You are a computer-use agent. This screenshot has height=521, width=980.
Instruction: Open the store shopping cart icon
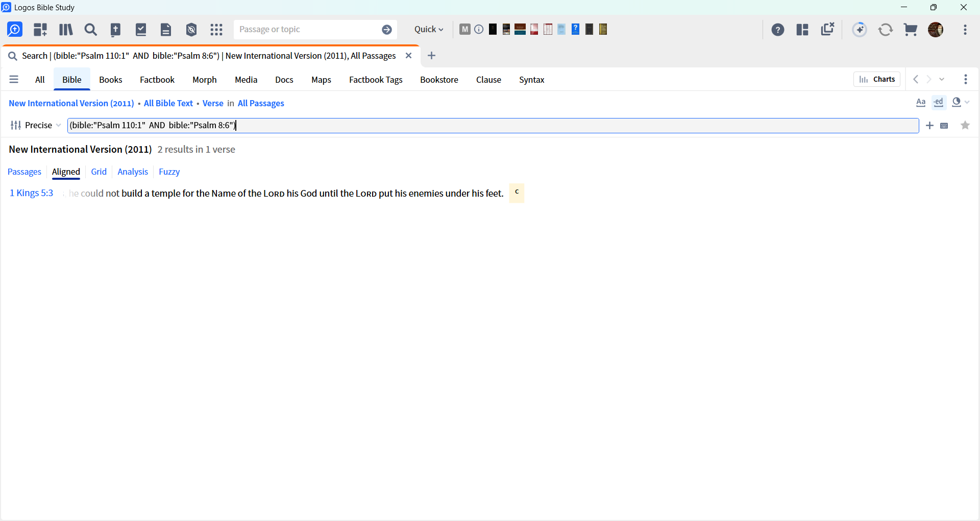pos(911,30)
